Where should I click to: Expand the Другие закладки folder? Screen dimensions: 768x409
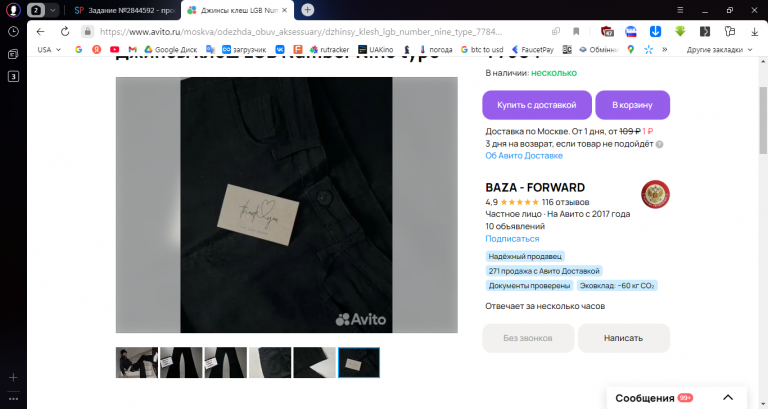pos(719,49)
